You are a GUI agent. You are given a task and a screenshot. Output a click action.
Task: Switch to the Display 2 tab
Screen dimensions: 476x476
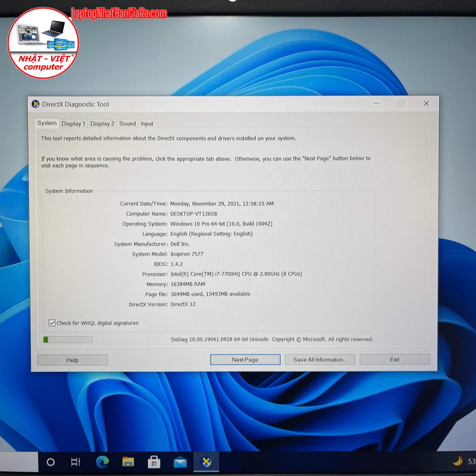click(x=102, y=124)
